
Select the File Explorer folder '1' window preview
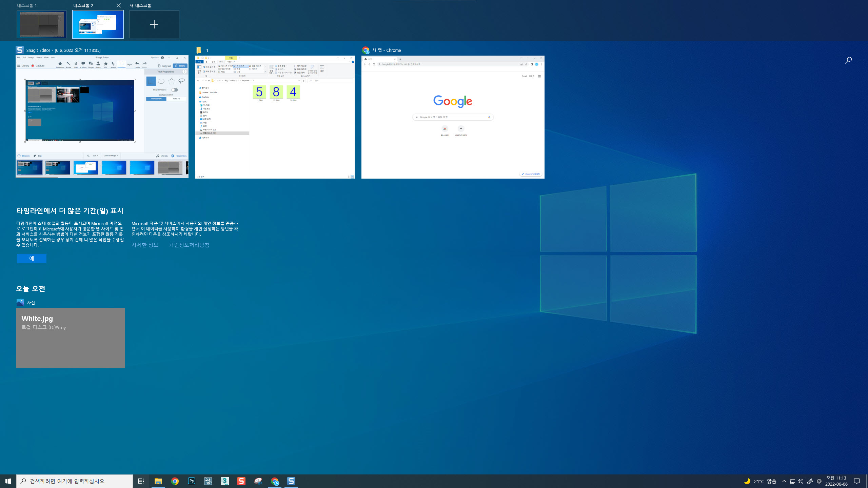point(275,116)
